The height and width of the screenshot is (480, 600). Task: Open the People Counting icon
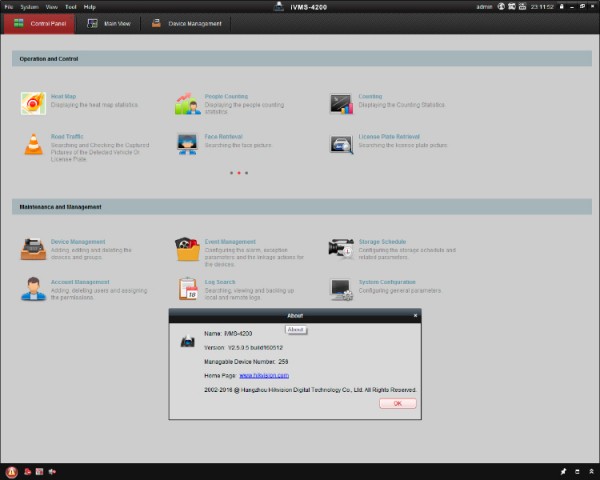[188, 103]
